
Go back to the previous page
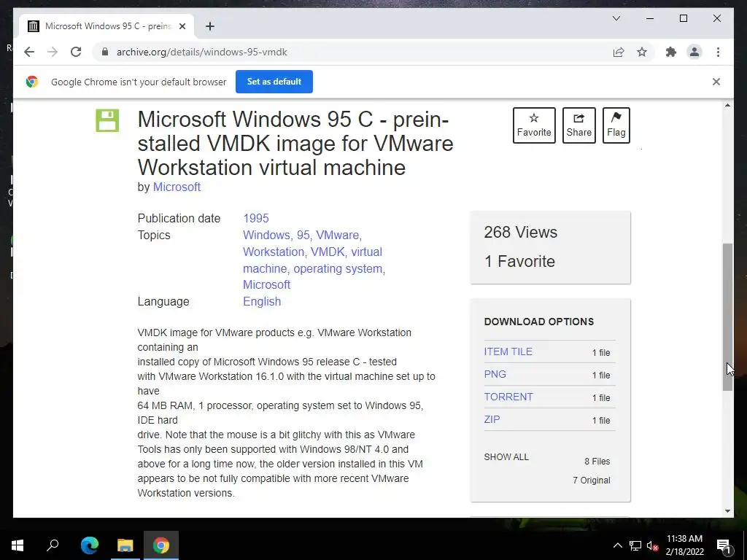tap(29, 52)
